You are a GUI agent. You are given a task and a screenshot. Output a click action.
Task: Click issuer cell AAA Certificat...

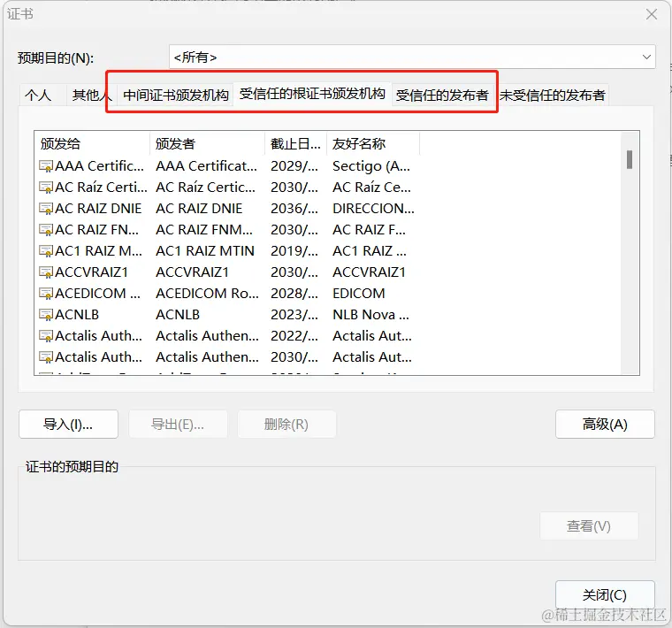coord(207,166)
